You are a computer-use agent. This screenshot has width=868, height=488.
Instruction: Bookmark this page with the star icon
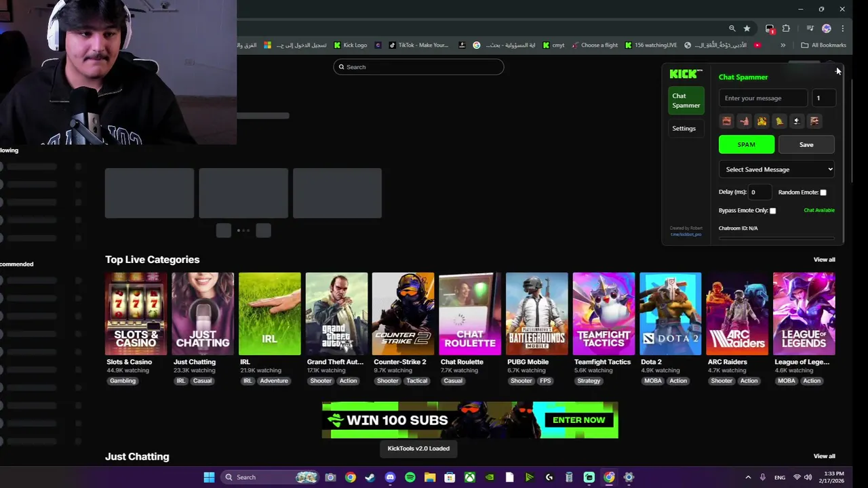(x=747, y=28)
